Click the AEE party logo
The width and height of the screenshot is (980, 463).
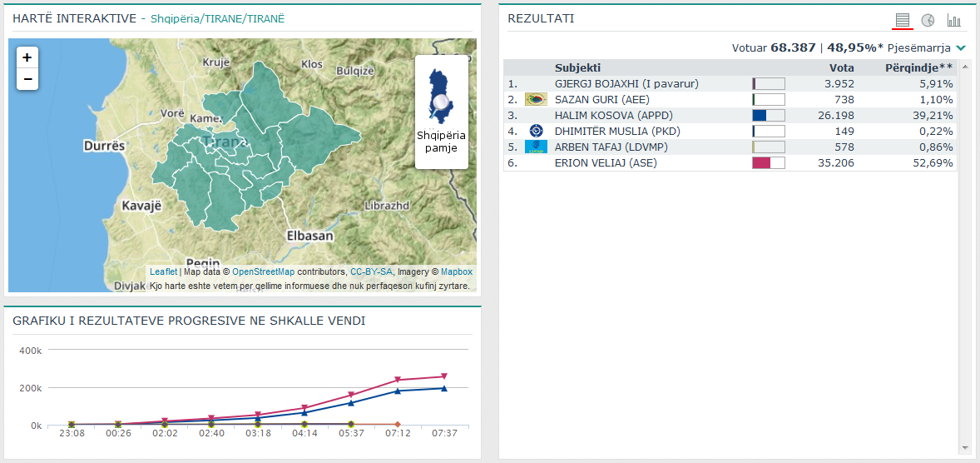pos(537,99)
